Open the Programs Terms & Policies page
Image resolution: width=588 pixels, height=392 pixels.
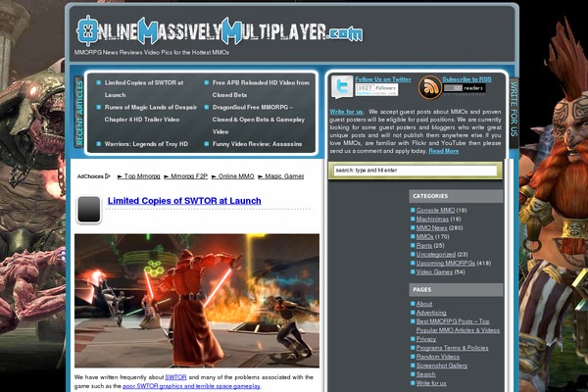(452, 348)
